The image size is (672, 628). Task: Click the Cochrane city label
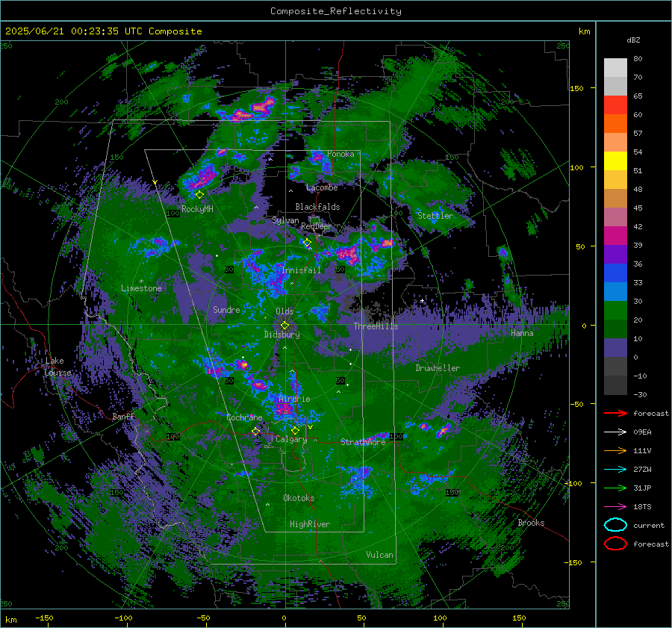[244, 417]
